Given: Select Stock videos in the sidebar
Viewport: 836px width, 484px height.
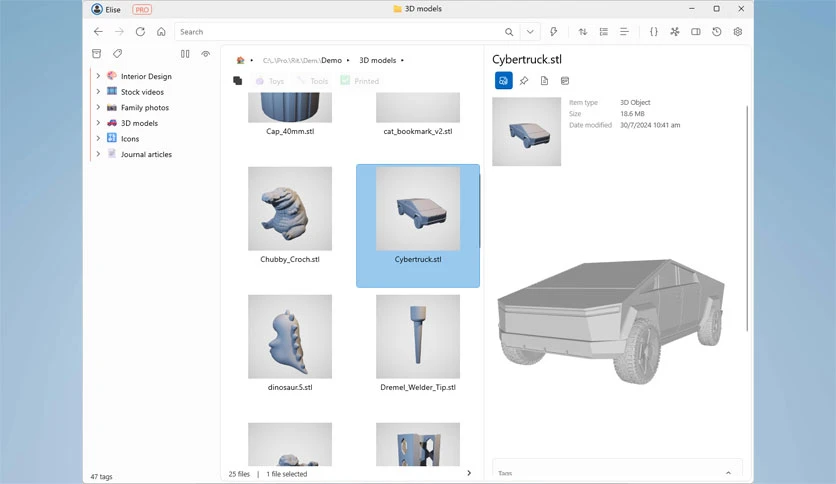Looking at the screenshot, I should point(142,92).
